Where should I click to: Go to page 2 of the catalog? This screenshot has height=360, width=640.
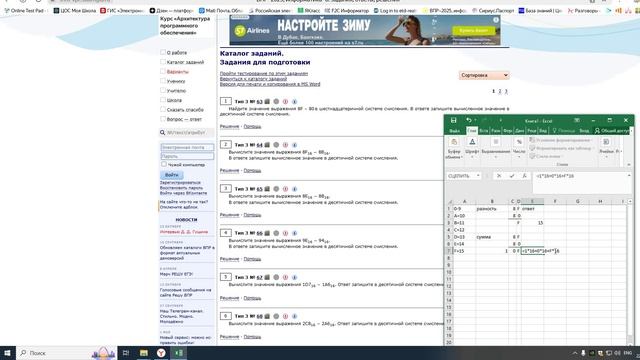(x=500, y=91)
